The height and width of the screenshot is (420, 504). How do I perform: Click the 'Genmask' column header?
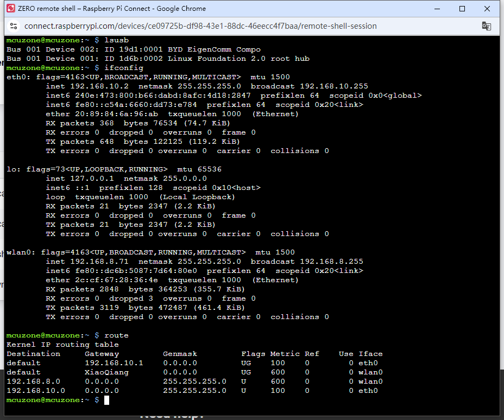point(180,354)
